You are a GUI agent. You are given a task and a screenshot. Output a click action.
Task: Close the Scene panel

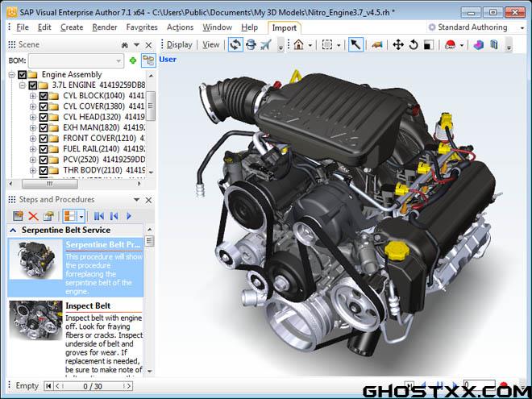[x=148, y=45]
